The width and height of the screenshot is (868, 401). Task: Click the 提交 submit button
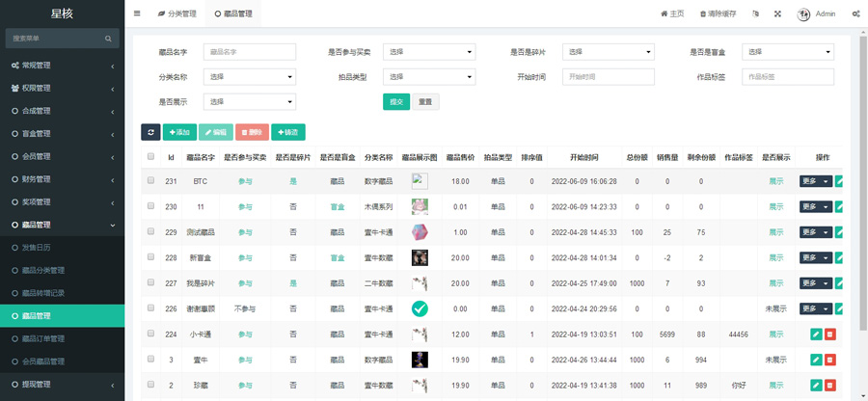click(x=395, y=101)
